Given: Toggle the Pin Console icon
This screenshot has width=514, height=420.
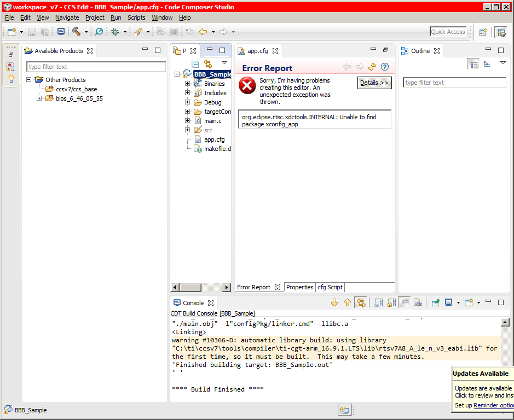Looking at the screenshot, I should click(x=436, y=303).
